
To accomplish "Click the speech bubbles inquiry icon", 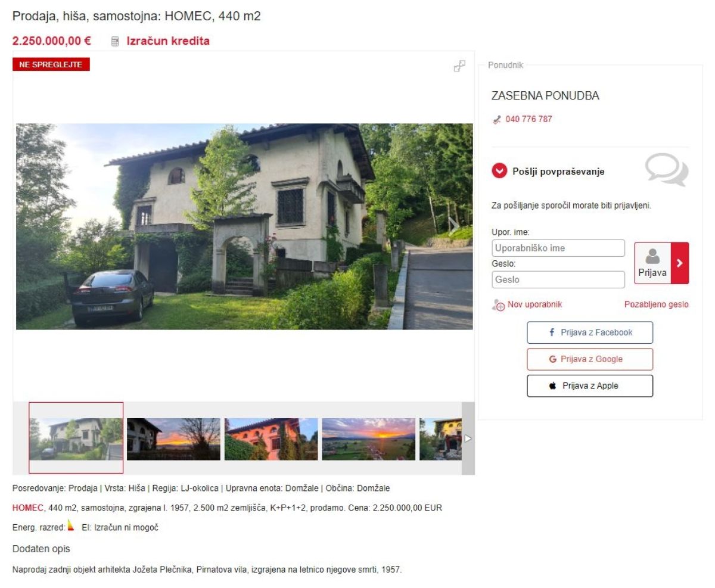I will coord(667,169).
